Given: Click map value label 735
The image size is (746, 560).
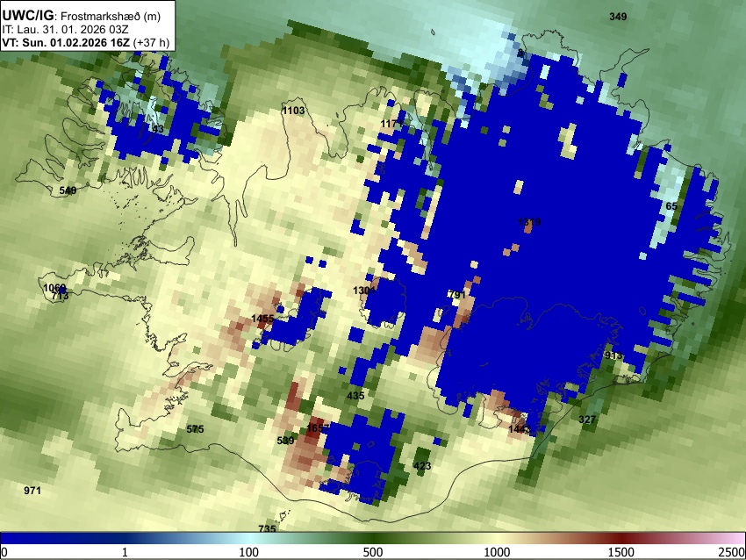Looking at the screenshot, I should pos(267,528).
